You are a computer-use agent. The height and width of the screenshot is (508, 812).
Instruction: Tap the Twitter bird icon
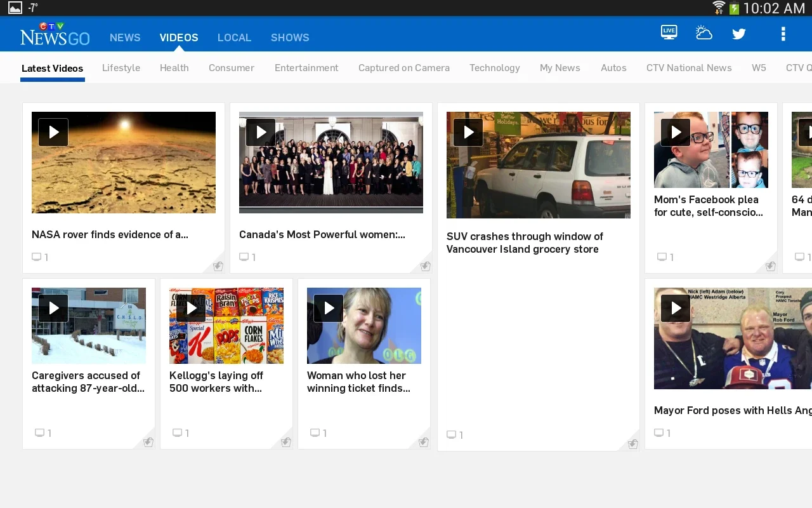(x=739, y=34)
